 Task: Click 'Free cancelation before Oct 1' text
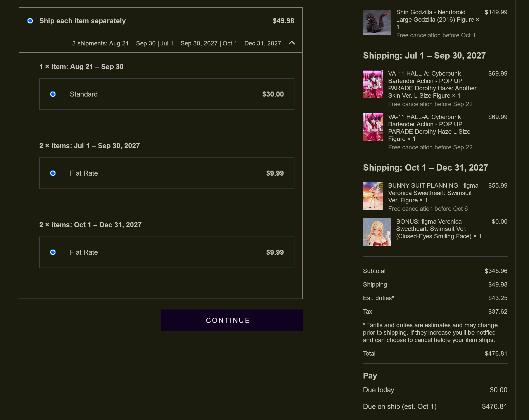point(436,35)
